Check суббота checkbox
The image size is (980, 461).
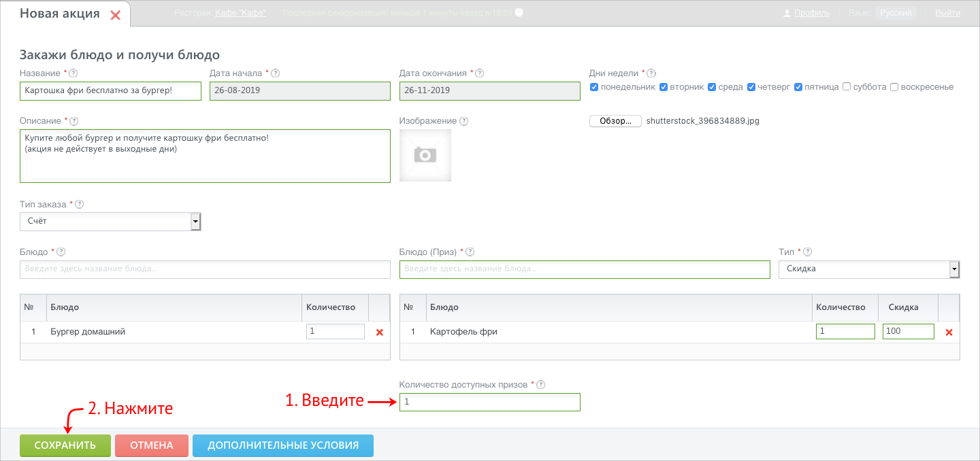(847, 87)
